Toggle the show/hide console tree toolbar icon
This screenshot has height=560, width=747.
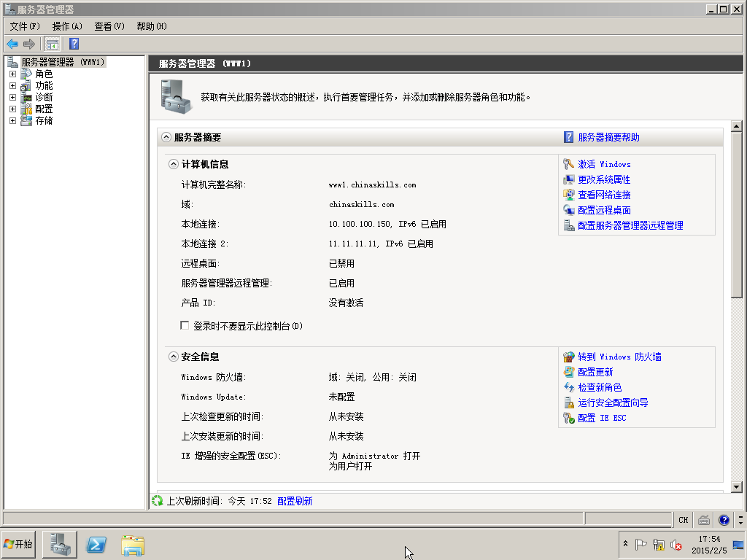tap(52, 44)
